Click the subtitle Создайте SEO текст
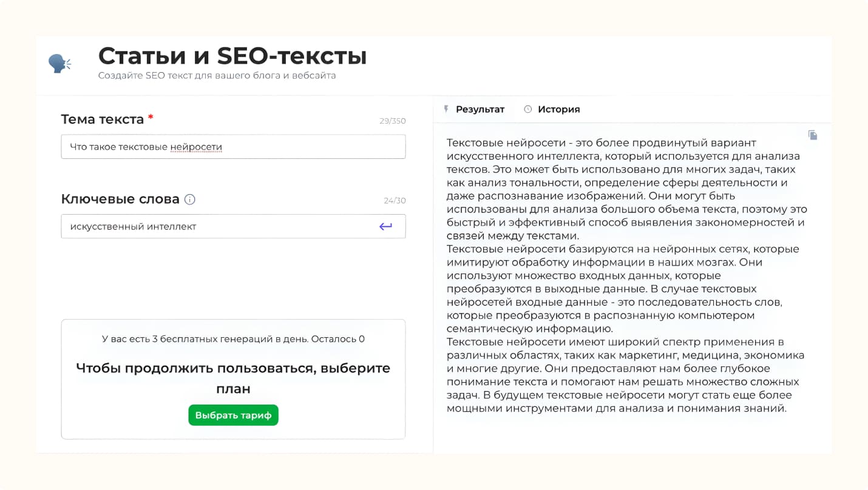868x490 pixels. click(x=217, y=76)
